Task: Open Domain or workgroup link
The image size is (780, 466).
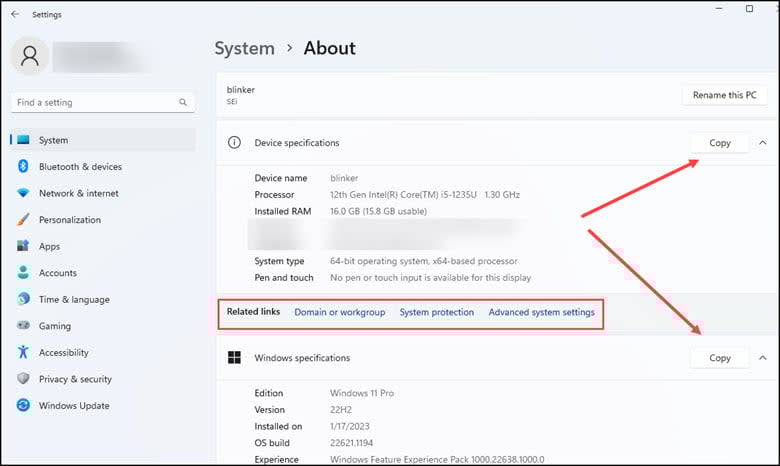Action: 340,312
